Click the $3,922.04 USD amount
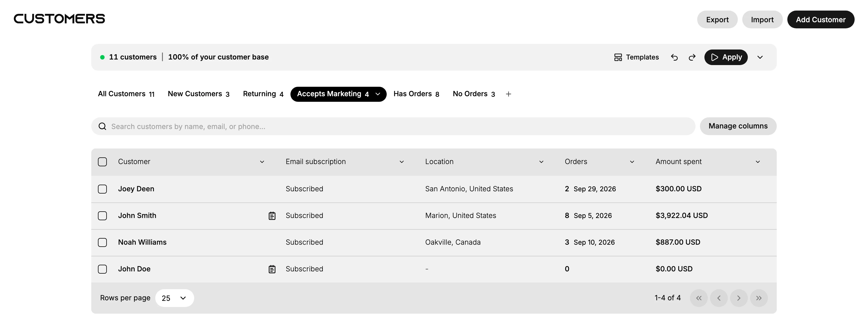868x327 pixels. tap(681, 215)
